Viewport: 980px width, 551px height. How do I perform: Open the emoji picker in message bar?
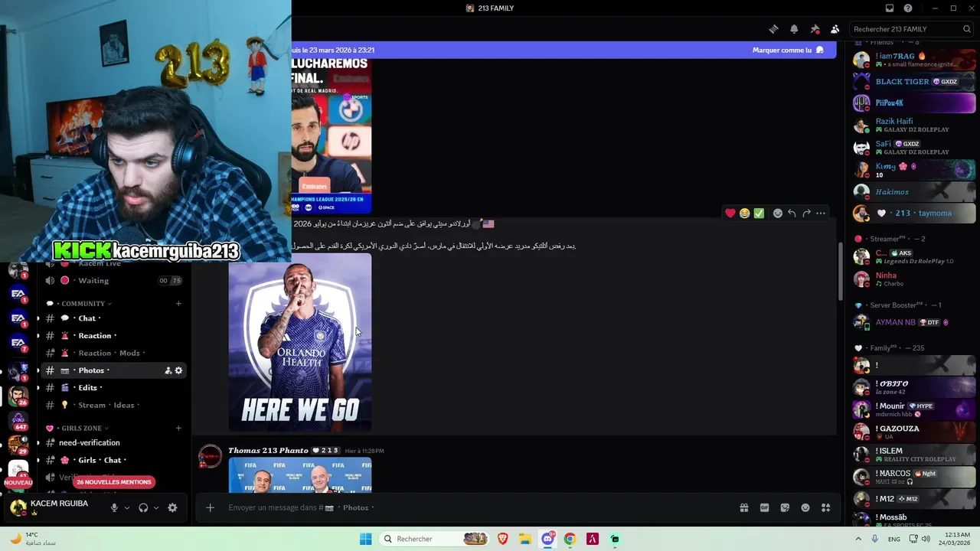(x=805, y=507)
